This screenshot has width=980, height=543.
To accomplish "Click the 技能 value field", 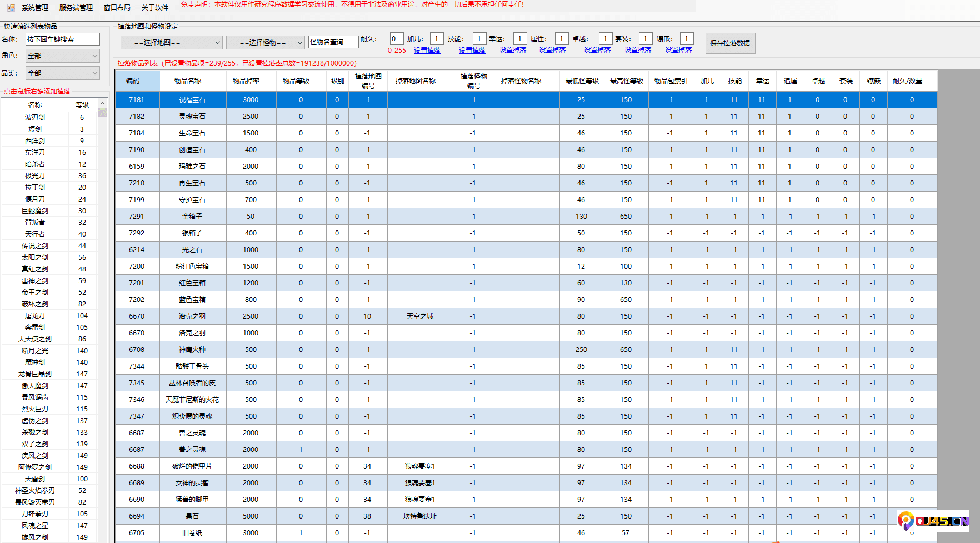I will (479, 39).
